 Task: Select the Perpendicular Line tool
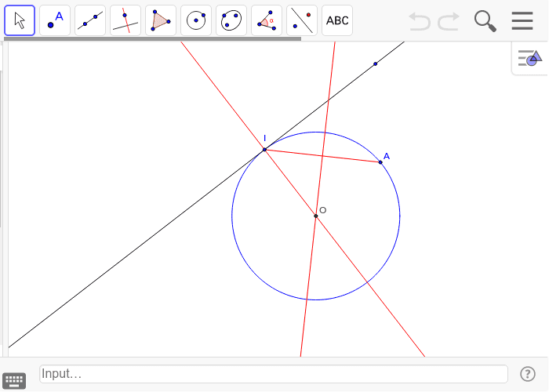125,20
